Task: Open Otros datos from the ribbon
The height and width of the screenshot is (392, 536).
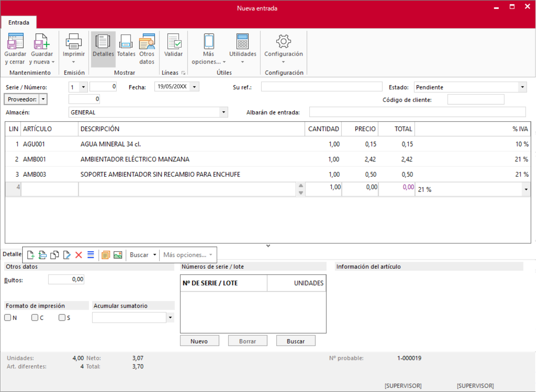Action: [147, 49]
